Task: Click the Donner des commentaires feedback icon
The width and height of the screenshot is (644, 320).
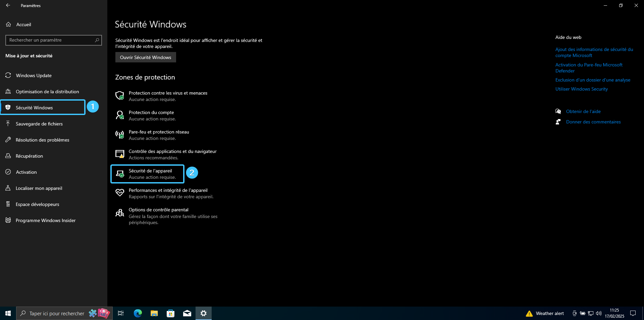Action: tap(558, 122)
